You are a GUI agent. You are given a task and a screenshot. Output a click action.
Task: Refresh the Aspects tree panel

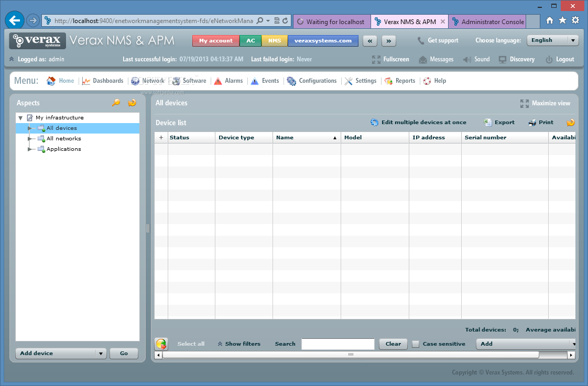[132, 102]
